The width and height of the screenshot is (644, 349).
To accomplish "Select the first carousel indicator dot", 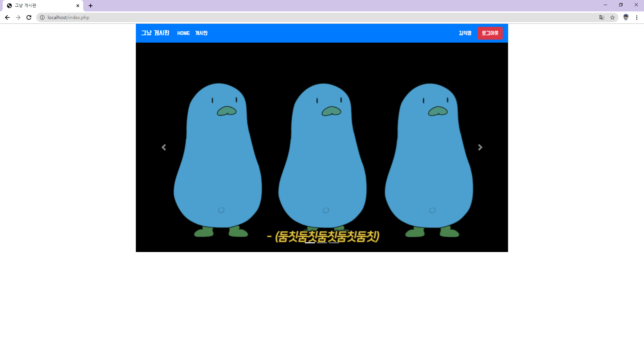I will point(310,242).
